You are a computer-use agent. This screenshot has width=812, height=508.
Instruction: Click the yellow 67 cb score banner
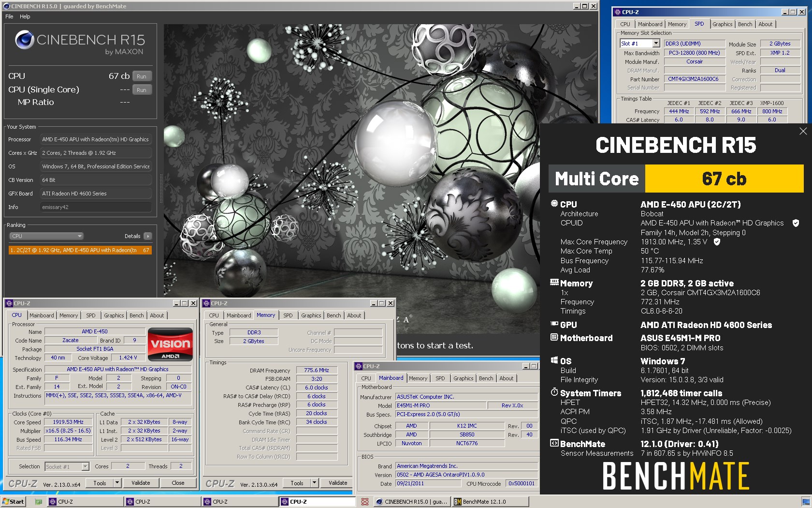click(x=724, y=179)
